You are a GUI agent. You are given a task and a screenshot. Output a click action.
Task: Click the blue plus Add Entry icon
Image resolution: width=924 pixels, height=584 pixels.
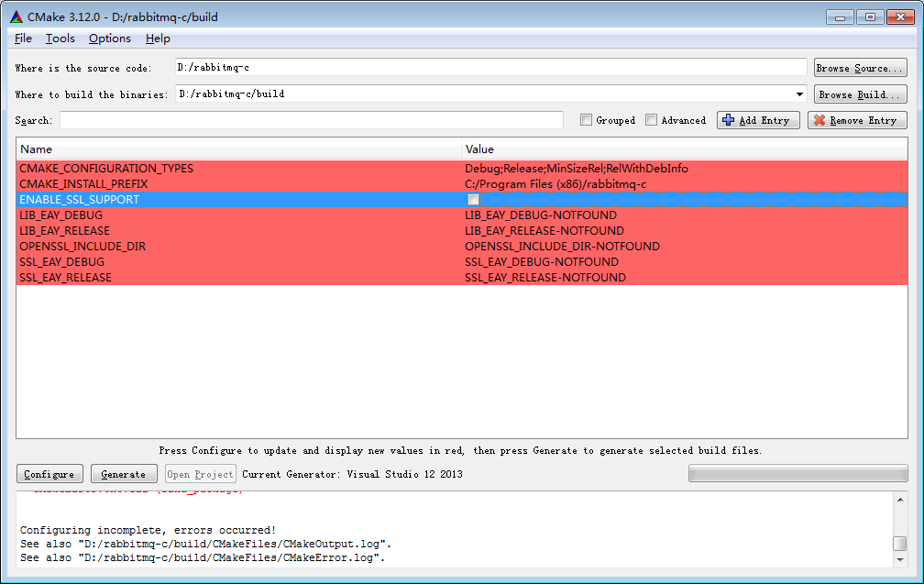pyautogui.click(x=729, y=120)
